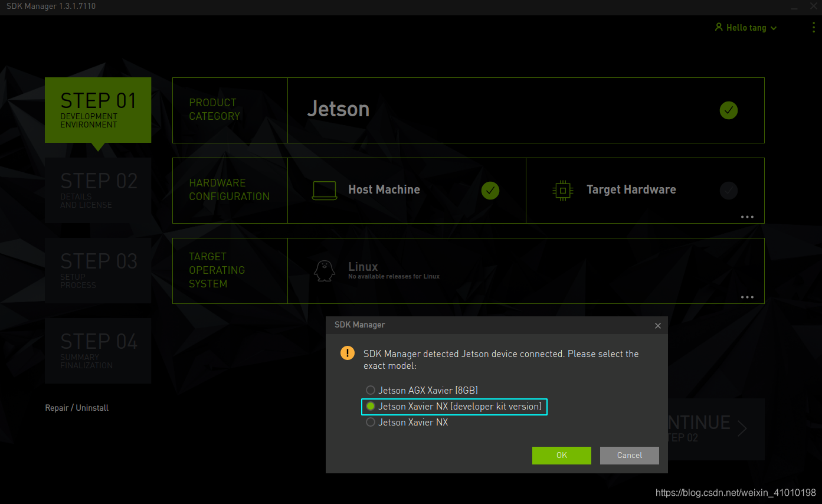Close the SDK Manager dialog with X
Screen dimensions: 822x504
click(658, 326)
